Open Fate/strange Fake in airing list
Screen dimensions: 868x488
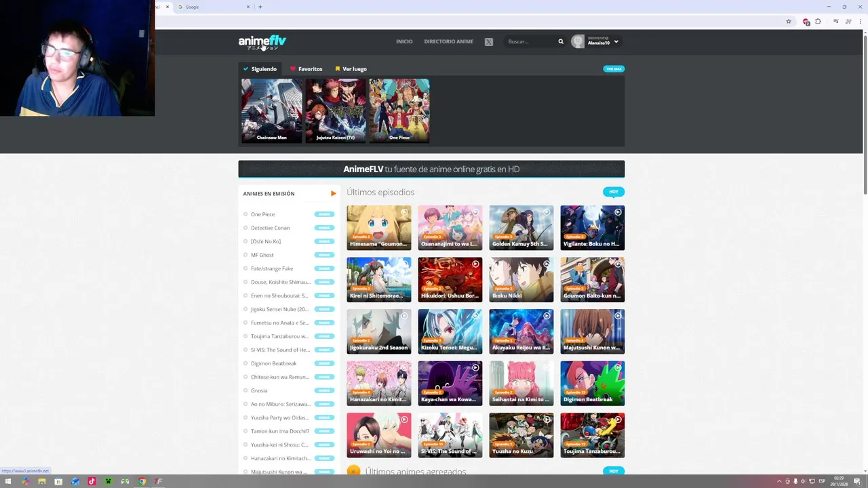[272, 268]
